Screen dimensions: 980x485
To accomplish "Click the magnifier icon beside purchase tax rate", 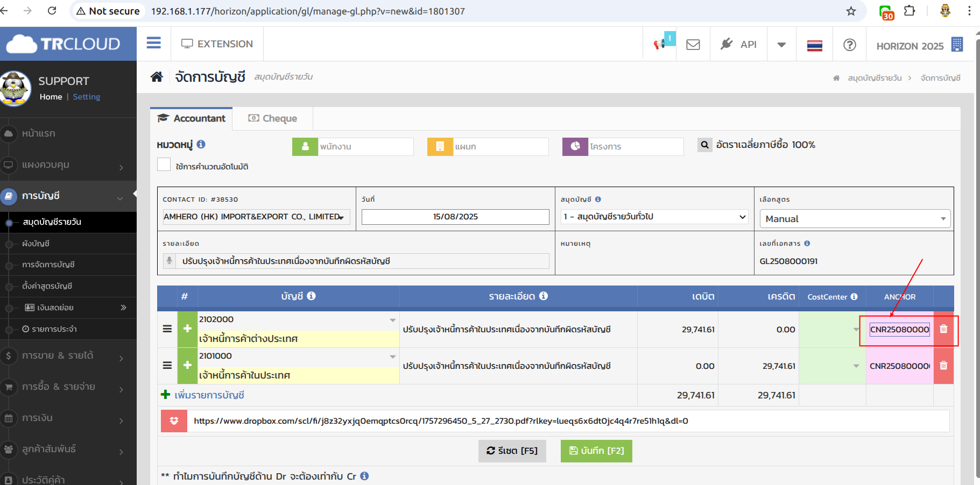I will coord(704,145).
